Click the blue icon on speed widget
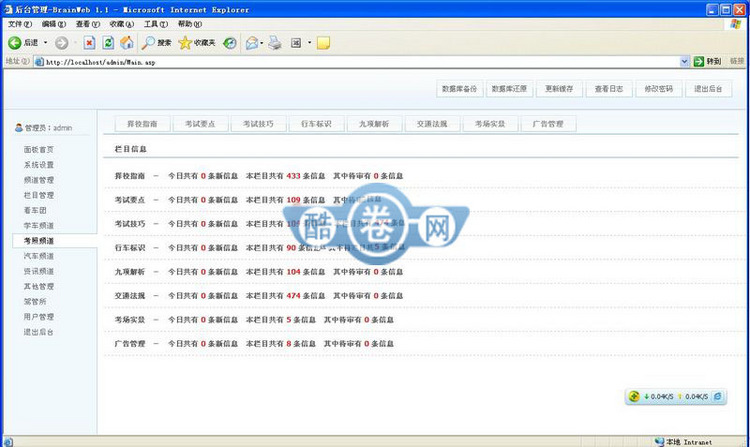750x447 pixels. click(717, 396)
